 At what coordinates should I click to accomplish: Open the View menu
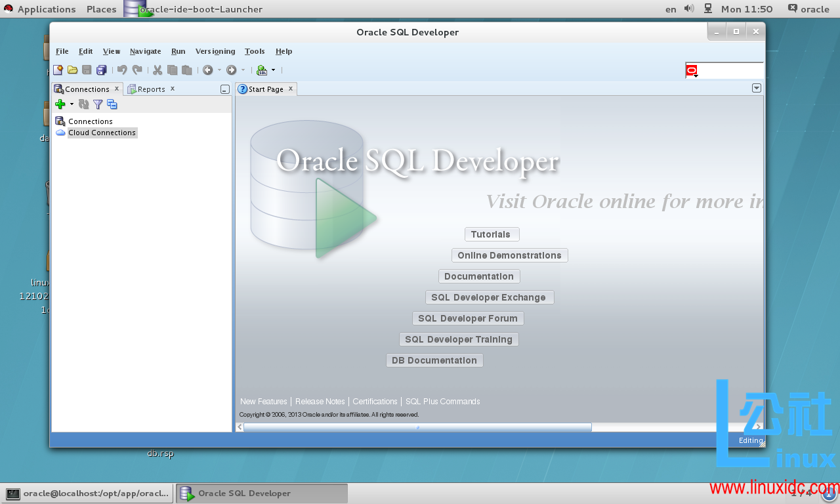[112, 51]
